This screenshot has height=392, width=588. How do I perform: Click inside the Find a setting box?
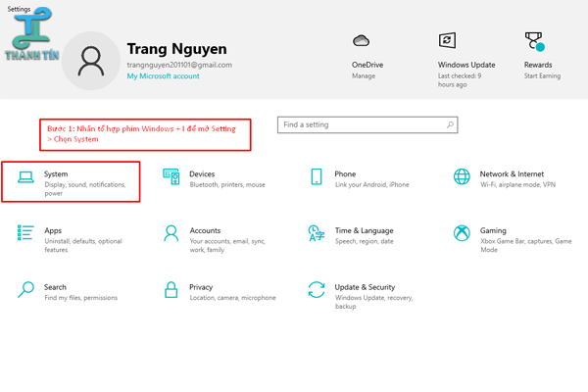pos(367,124)
